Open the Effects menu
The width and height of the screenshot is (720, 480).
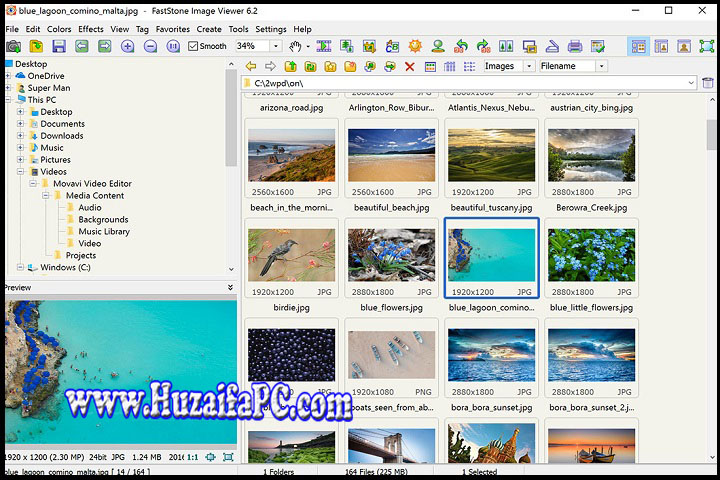tap(90, 29)
